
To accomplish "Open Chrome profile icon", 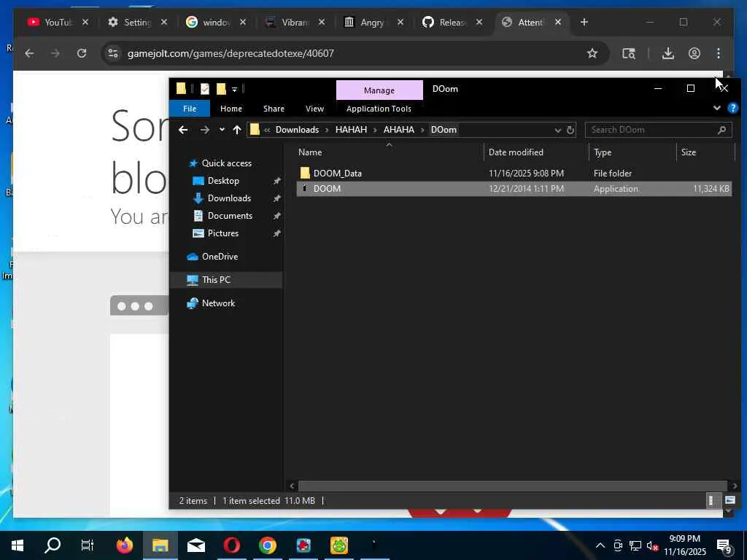I will [x=694, y=53].
